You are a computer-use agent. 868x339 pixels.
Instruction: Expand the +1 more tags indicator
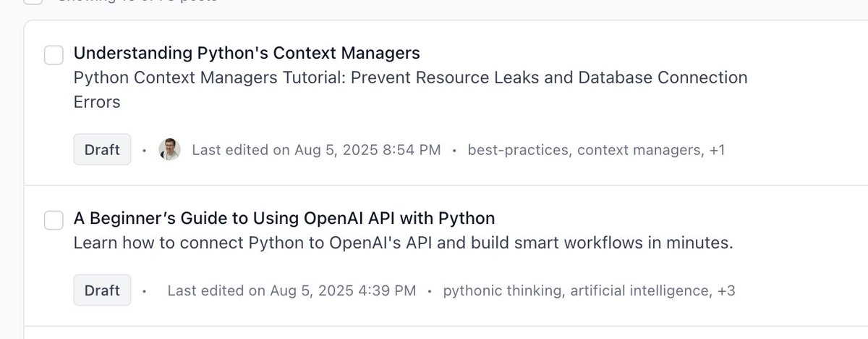pyautogui.click(x=717, y=150)
